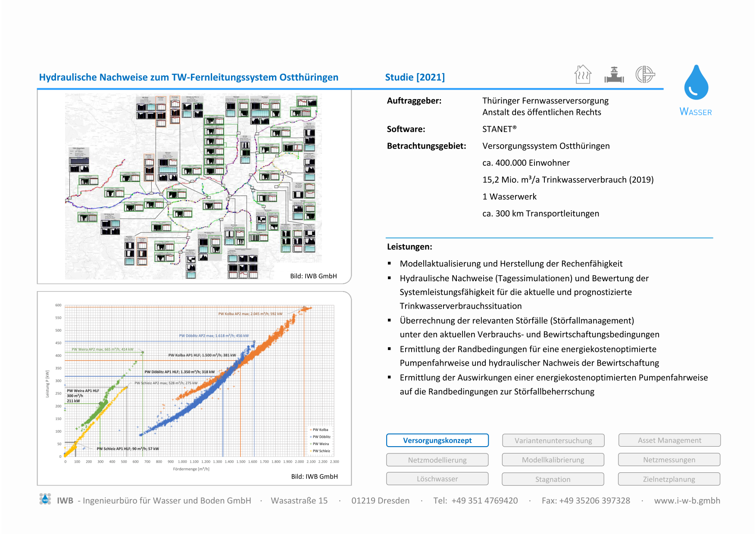Image resolution: width=756 pixels, height=534 pixels.
Task: Click the blue water drop icon
Action: (x=696, y=83)
